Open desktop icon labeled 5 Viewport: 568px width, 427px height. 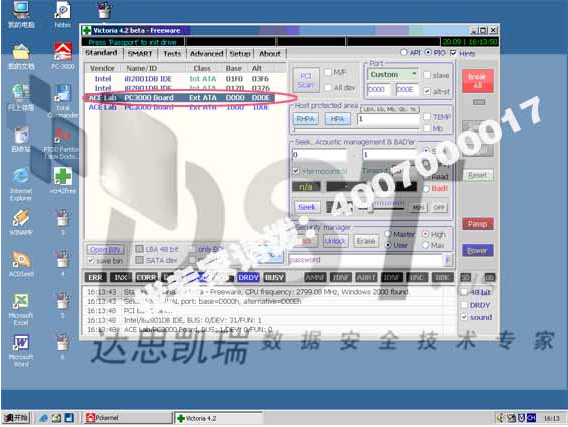(63, 305)
